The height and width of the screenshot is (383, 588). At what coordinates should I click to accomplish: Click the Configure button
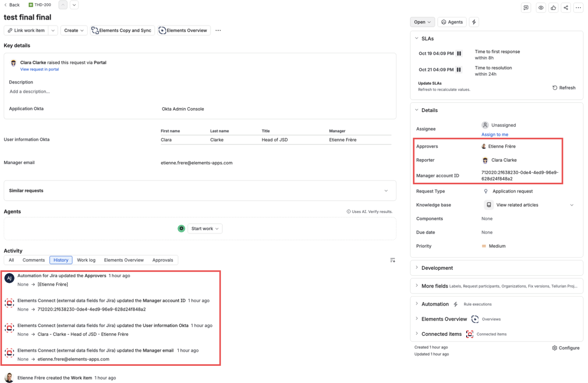[566, 348]
